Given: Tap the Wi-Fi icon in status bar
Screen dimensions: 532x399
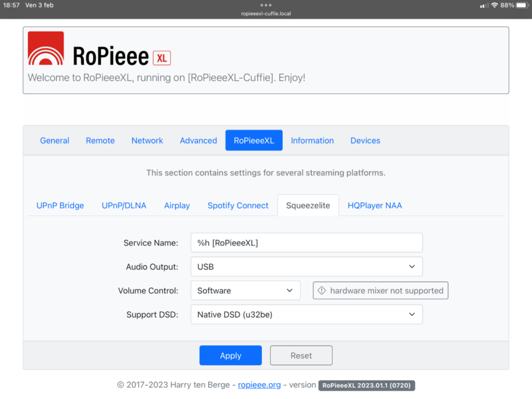Looking at the screenshot, I should point(493,5).
